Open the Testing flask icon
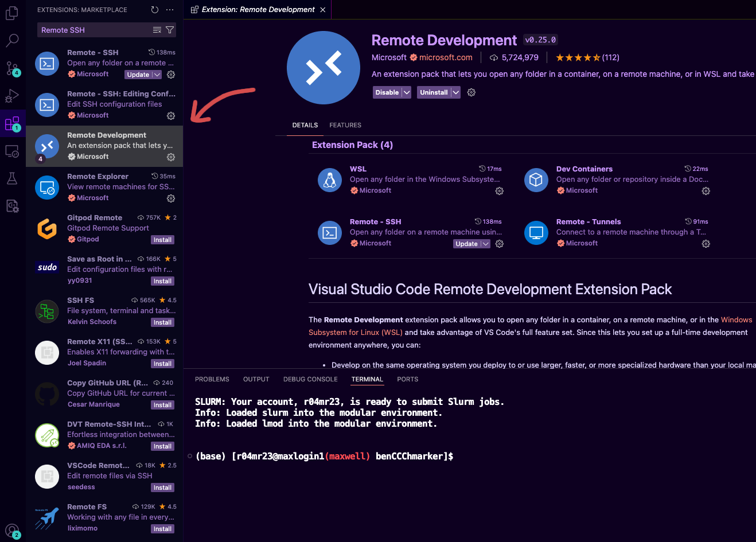The image size is (756, 542). (x=12, y=178)
